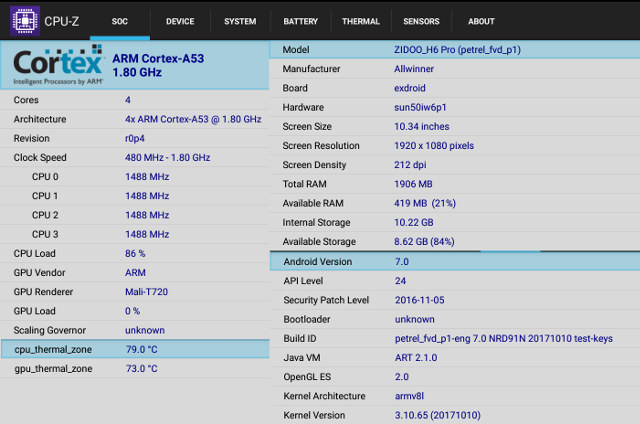Click Kernel Architecture value armv8l
The image size is (640, 424).
click(x=409, y=396)
